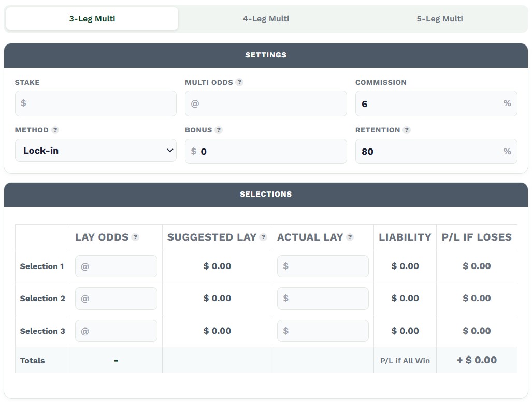Click the Lay Odds column header text
This screenshot has height=402, width=532.
click(x=102, y=237)
